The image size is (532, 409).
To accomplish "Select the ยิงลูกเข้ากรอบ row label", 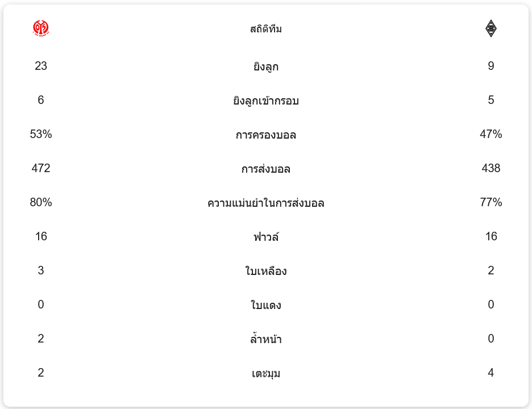I will [266, 101].
